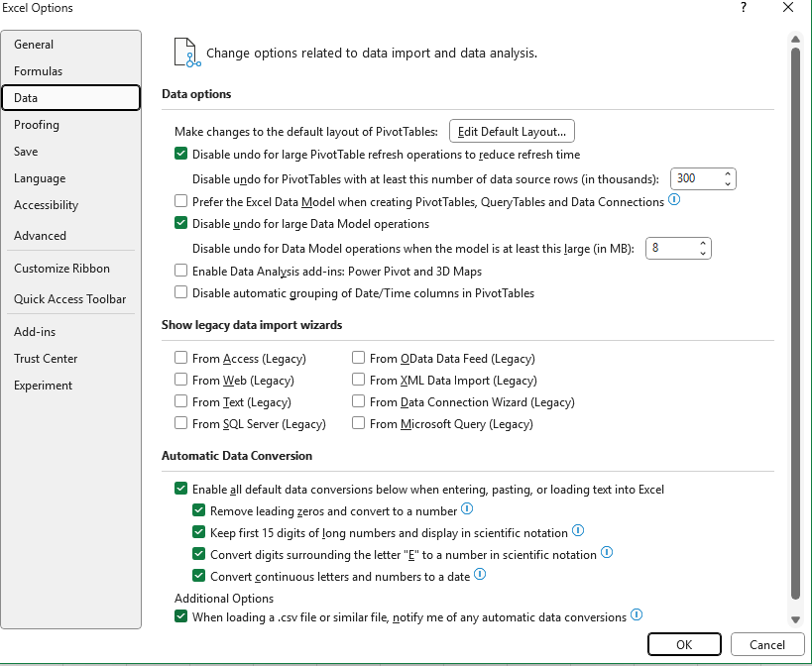Open the Language options category
The height and width of the screenshot is (666, 812).
(x=71, y=178)
